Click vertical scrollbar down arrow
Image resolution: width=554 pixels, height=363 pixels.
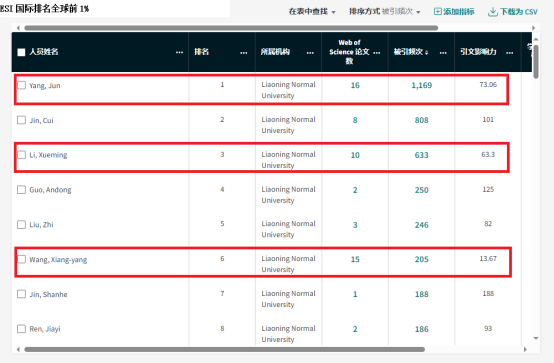(536, 338)
